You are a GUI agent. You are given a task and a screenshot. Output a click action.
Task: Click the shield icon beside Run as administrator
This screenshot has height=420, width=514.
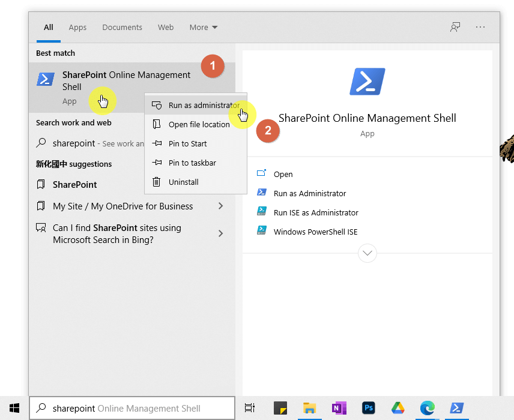tap(157, 105)
